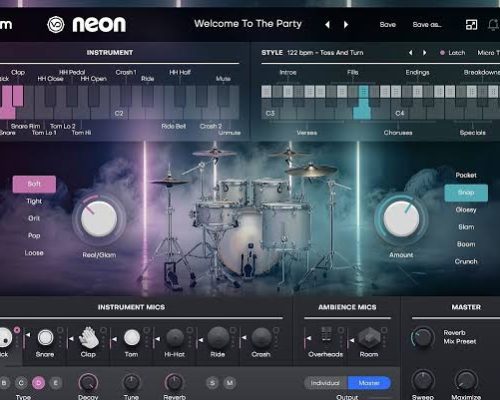The image size is (500, 400).
Task: Toggle the Latch indicator
Action: click(442, 53)
